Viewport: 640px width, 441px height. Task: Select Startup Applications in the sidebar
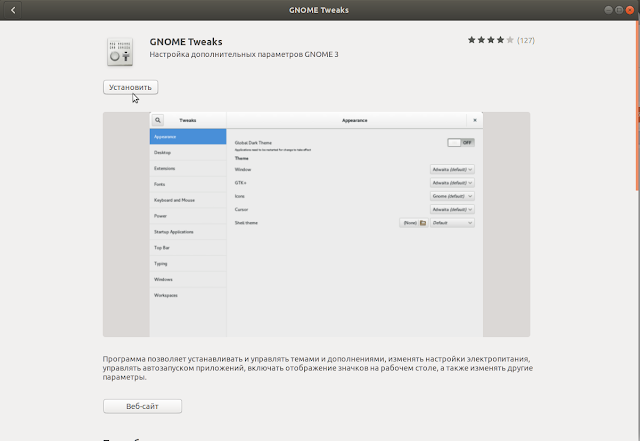click(x=188, y=232)
